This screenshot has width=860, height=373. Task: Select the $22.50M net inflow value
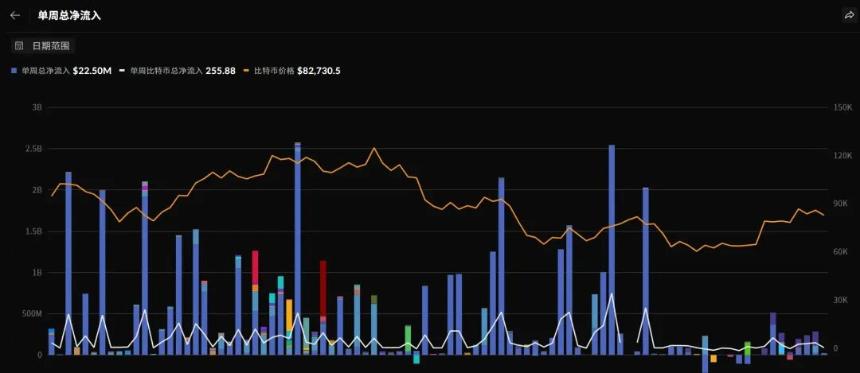(x=92, y=71)
